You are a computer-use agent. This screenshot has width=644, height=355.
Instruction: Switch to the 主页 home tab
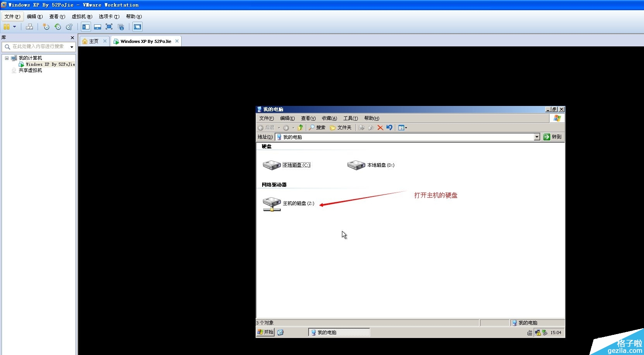tap(94, 41)
